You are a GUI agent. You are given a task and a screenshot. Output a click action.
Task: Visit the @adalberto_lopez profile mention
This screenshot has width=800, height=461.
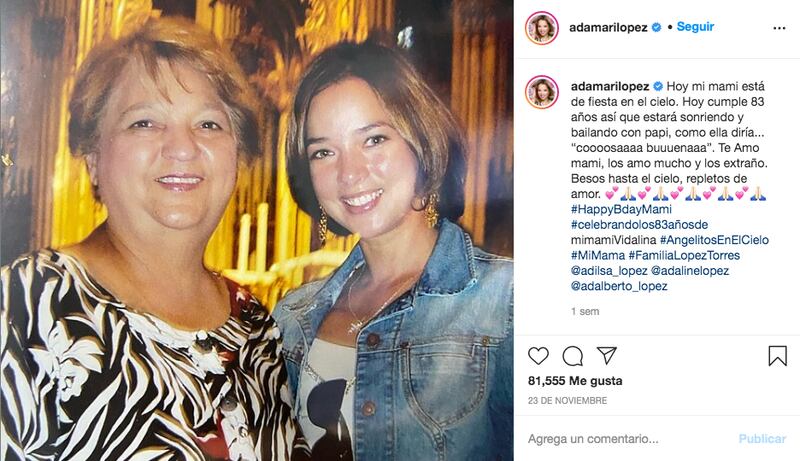[619, 286]
